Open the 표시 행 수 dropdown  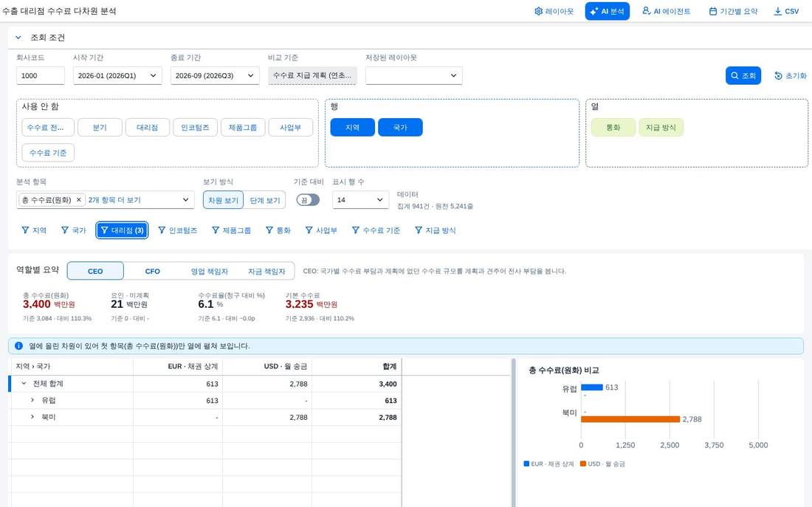coord(360,200)
